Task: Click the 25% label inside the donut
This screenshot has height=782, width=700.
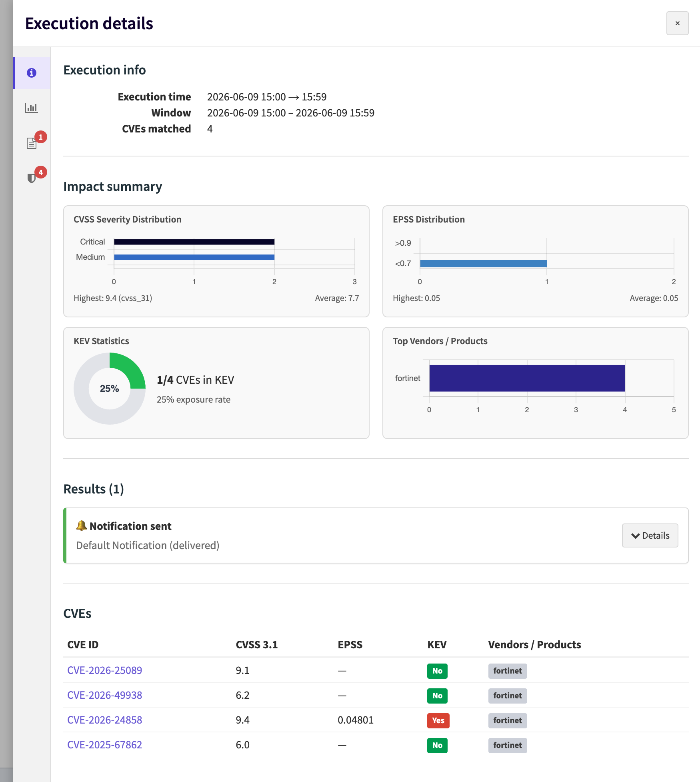Action: tap(109, 389)
